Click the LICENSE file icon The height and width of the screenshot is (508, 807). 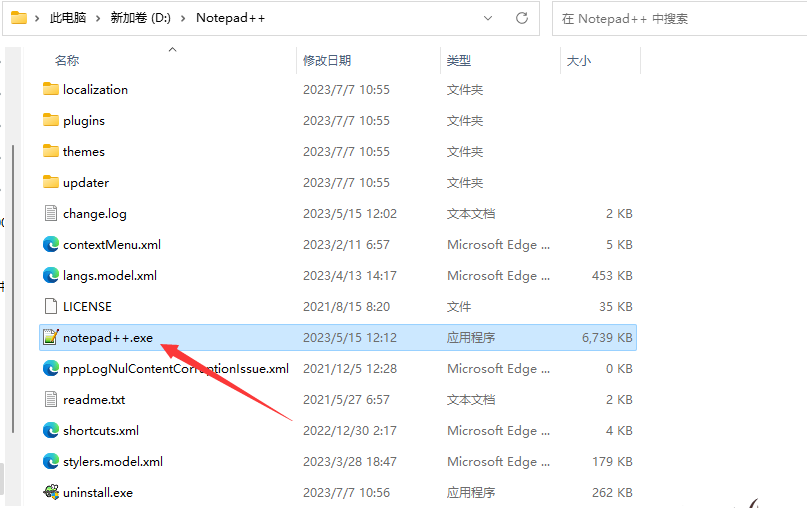tap(51, 307)
